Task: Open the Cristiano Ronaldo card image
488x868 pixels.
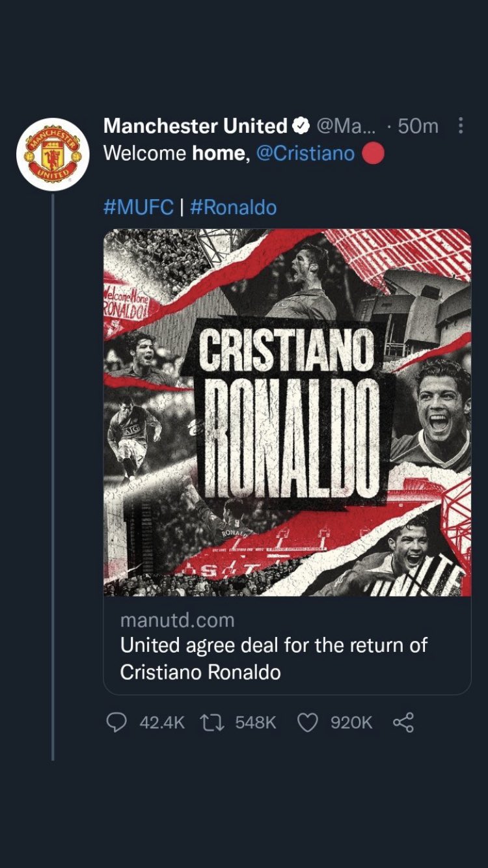Action: tap(287, 412)
